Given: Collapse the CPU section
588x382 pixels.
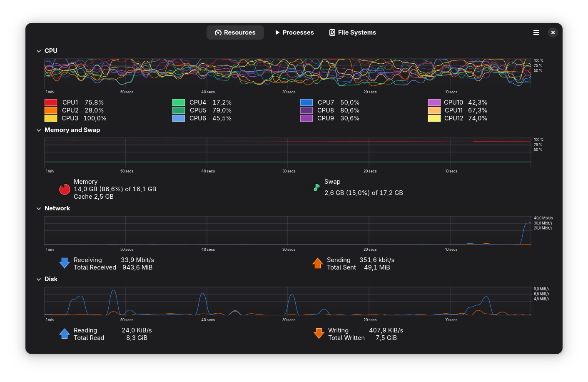Looking at the screenshot, I should pos(39,51).
